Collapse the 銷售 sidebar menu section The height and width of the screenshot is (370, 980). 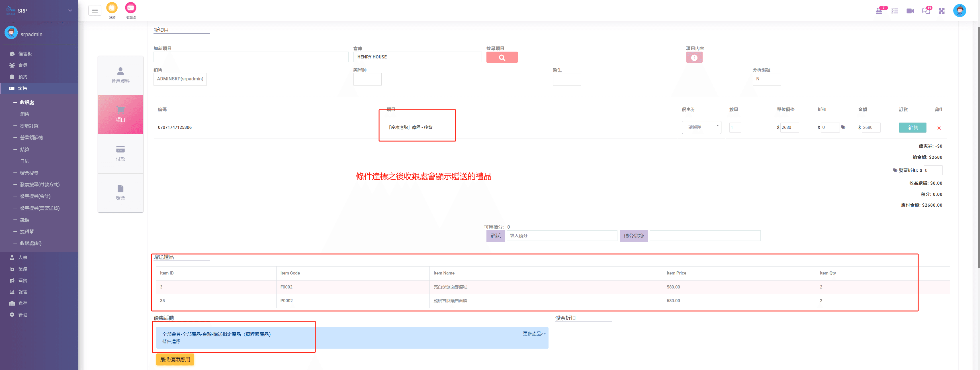coord(23,88)
